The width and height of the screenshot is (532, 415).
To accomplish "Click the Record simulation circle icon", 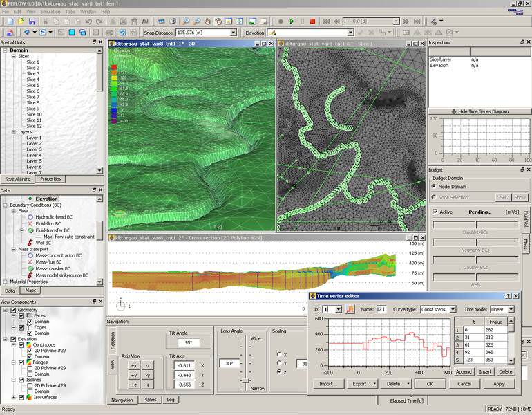I will pos(281,21).
